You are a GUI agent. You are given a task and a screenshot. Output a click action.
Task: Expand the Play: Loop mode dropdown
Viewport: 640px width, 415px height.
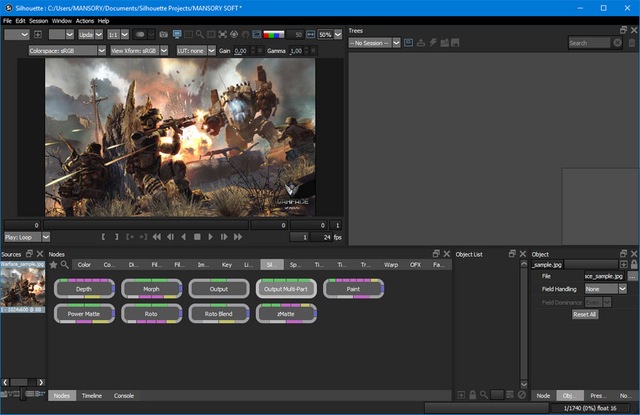point(24,237)
